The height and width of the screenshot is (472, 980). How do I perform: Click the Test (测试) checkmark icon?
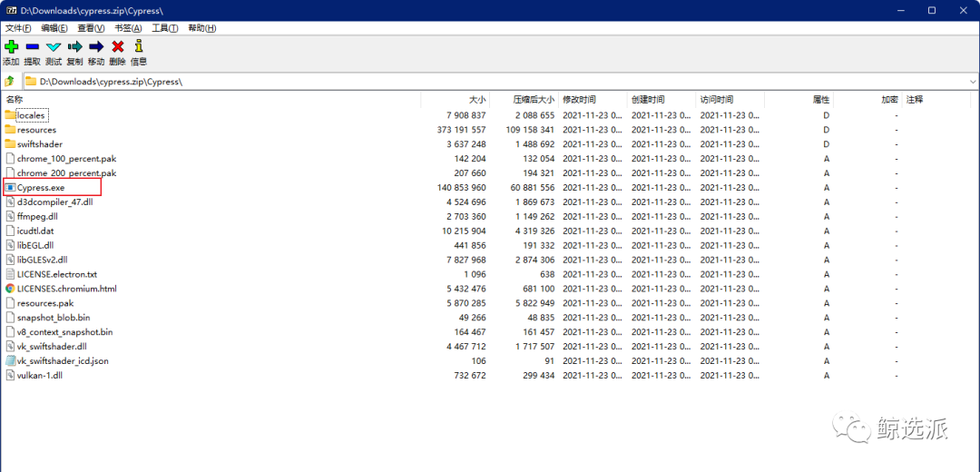[x=54, y=46]
